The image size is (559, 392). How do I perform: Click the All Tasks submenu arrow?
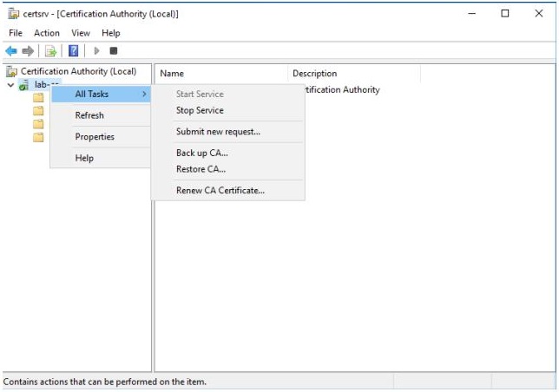tap(144, 94)
